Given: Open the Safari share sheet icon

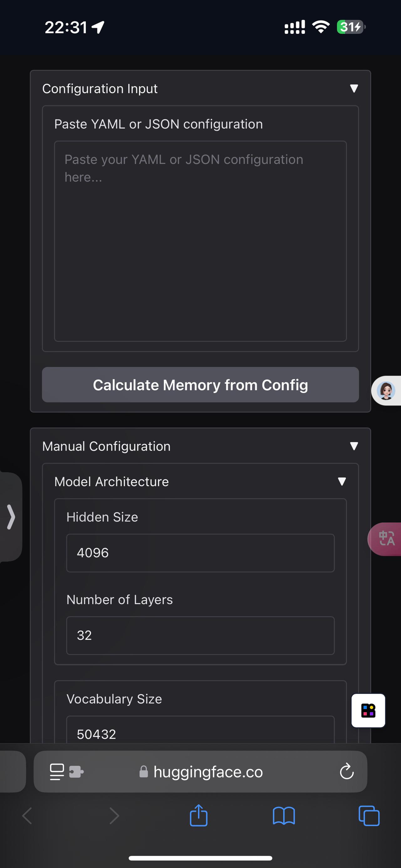Looking at the screenshot, I should pos(199,815).
